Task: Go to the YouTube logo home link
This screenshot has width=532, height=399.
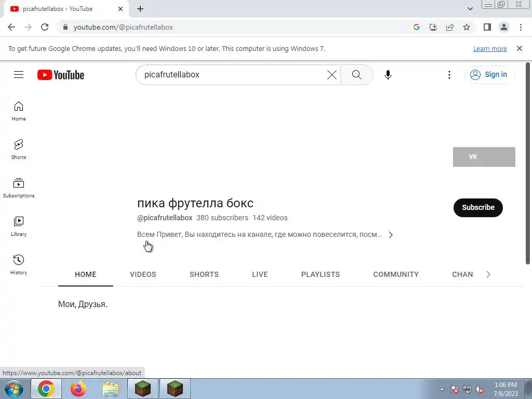Action: [x=61, y=75]
